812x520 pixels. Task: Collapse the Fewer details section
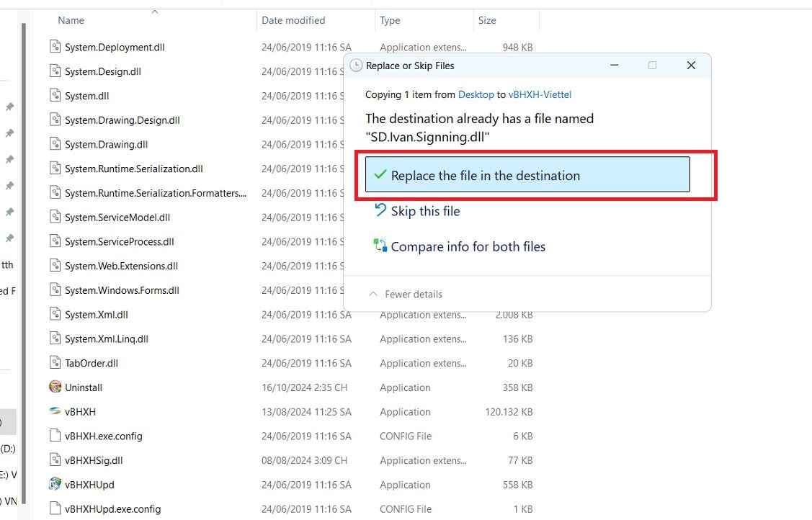pyautogui.click(x=406, y=294)
